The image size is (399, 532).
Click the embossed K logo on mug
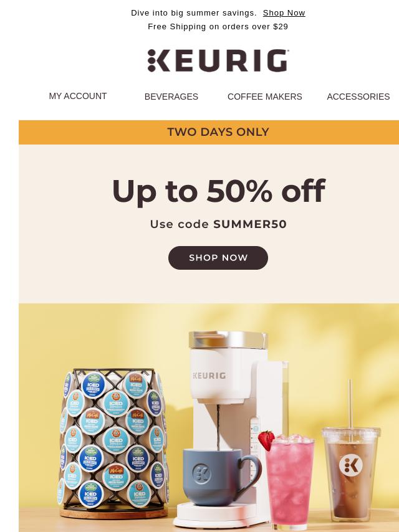pyautogui.click(x=202, y=473)
